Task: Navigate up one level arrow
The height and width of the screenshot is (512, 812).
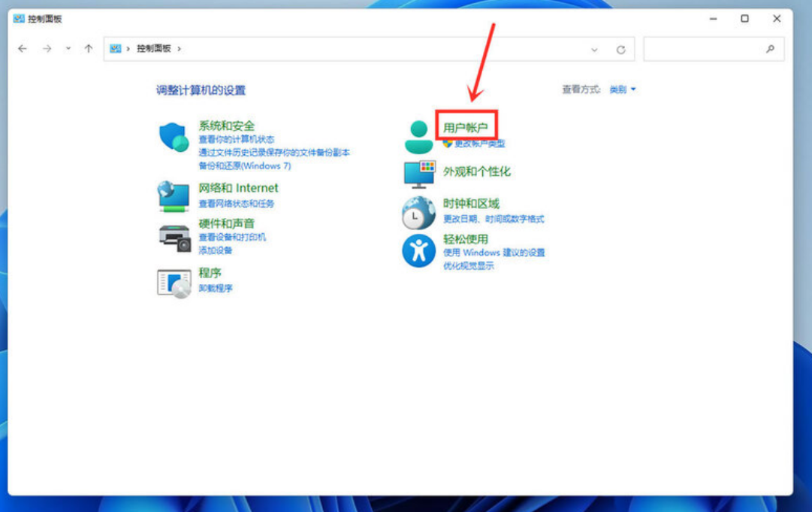Action: coord(89,49)
